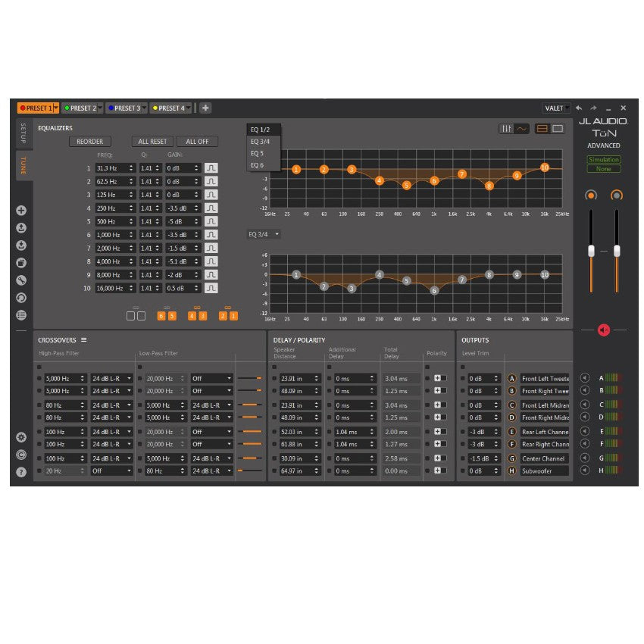Click the circular refresh icon in left sidebar
The height and width of the screenshot is (644, 644).
pyautogui.click(x=21, y=298)
